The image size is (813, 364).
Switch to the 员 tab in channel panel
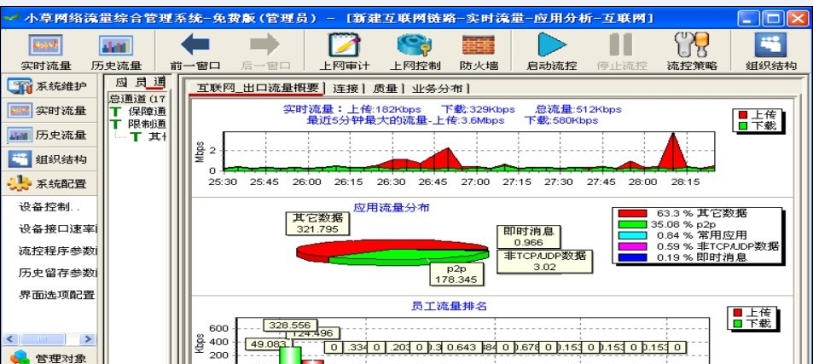click(x=141, y=81)
